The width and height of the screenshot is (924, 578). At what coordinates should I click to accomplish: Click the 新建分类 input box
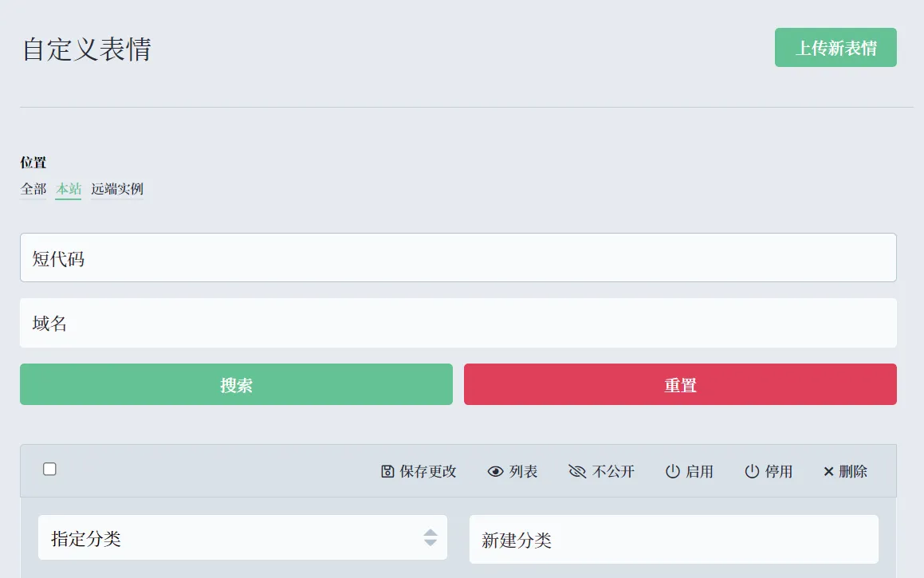673,540
